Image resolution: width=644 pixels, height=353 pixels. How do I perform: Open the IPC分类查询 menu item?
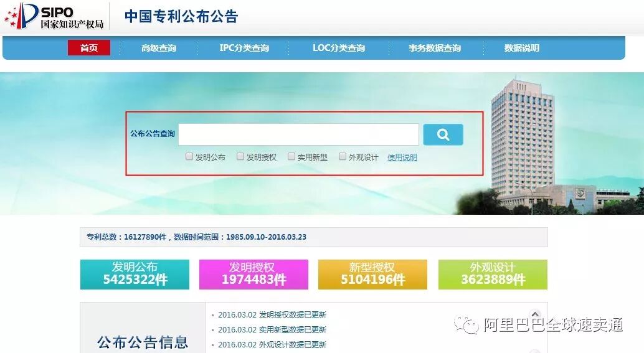pyautogui.click(x=244, y=48)
